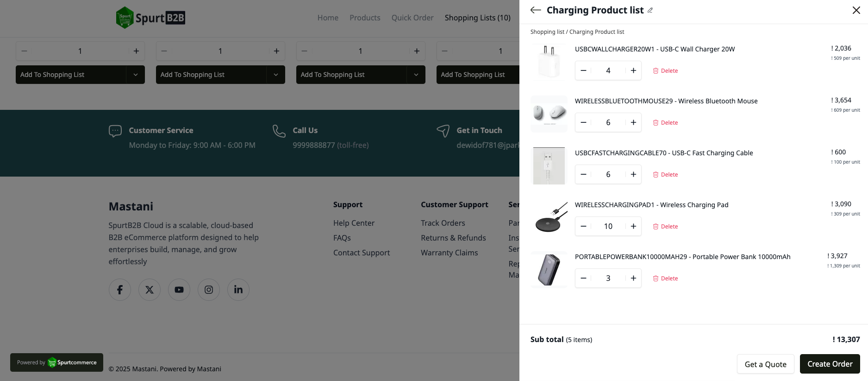
Task: Expand the second Add To Shopping List dropdown arrow
Action: pyautogui.click(x=276, y=75)
